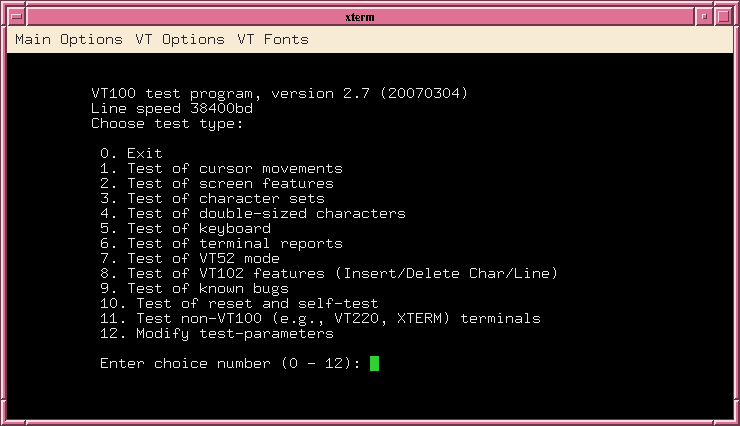Click 'Test of cursor movements' line
740x426 pixels.
click(x=221, y=168)
